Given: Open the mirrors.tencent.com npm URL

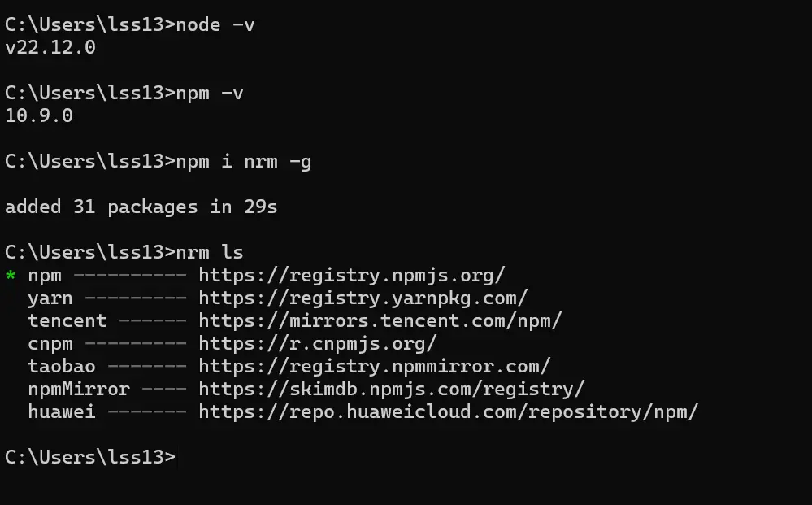Looking at the screenshot, I should (380, 321).
